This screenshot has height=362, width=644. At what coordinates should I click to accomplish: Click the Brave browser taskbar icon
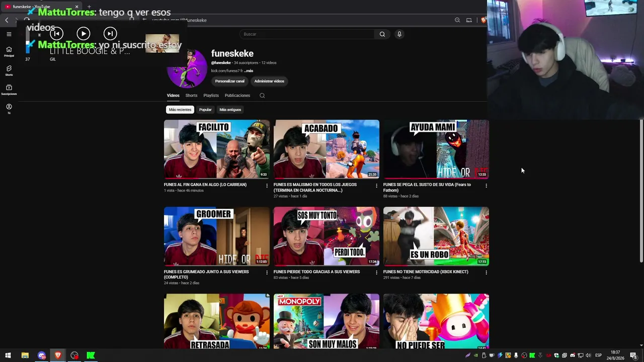coord(58,355)
